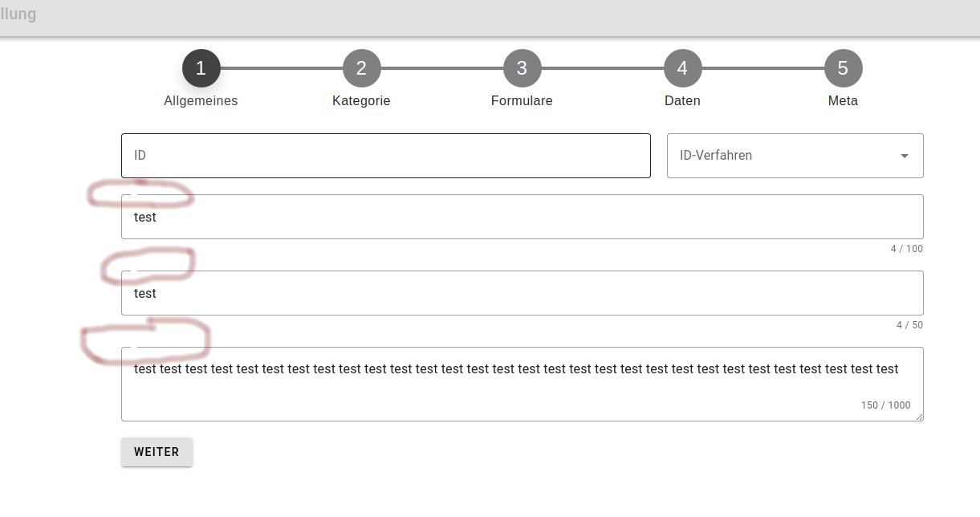The height and width of the screenshot is (517, 980).
Task: Switch to the Daten step
Action: pyautogui.click(x=682, y=100)
